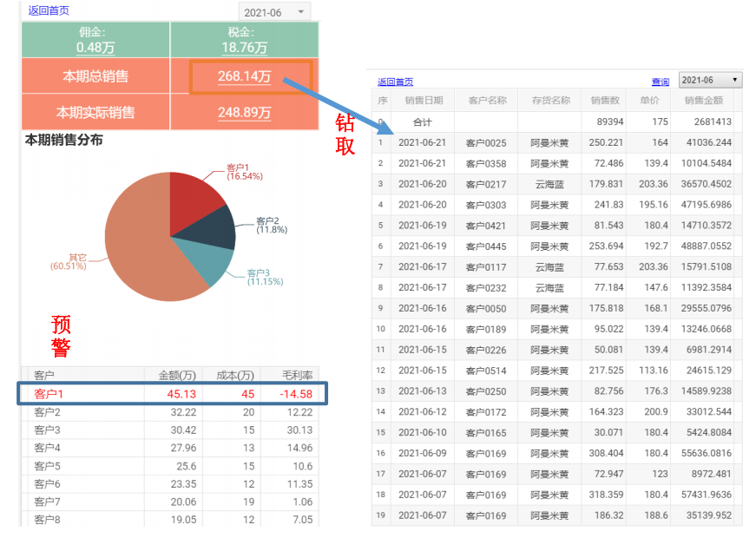
Task: Select the 客户0025 row in sales table
Action: click(x=485, y=142)
